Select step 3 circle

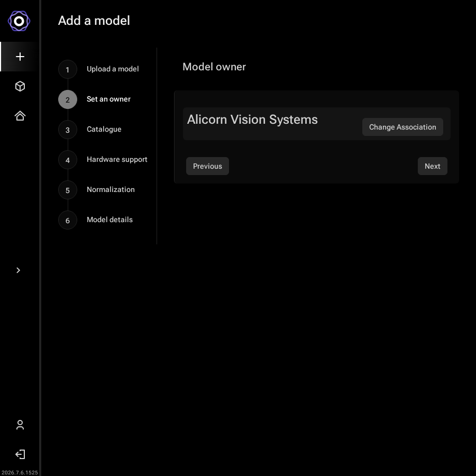68,130
